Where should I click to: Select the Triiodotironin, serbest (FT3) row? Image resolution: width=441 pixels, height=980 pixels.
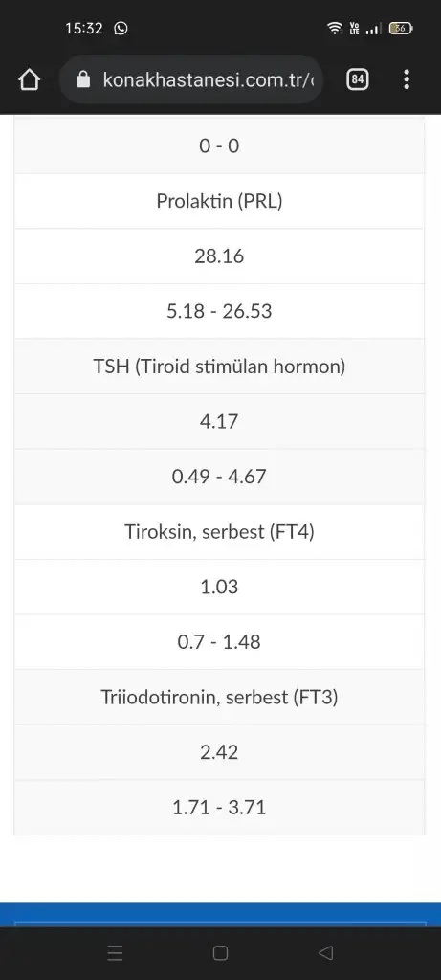[x=219, y=697]
